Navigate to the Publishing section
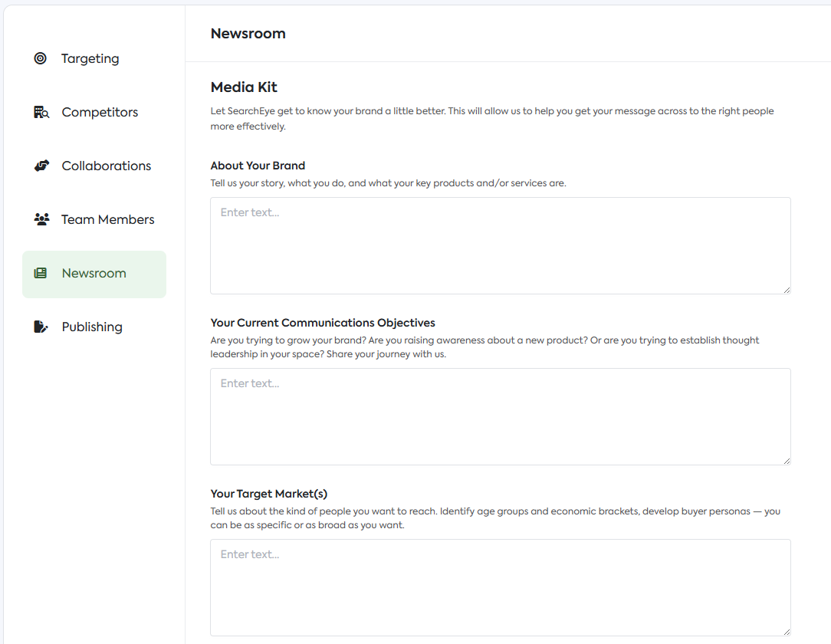This screenshot has width=831, height=644. tap(92, 327)
